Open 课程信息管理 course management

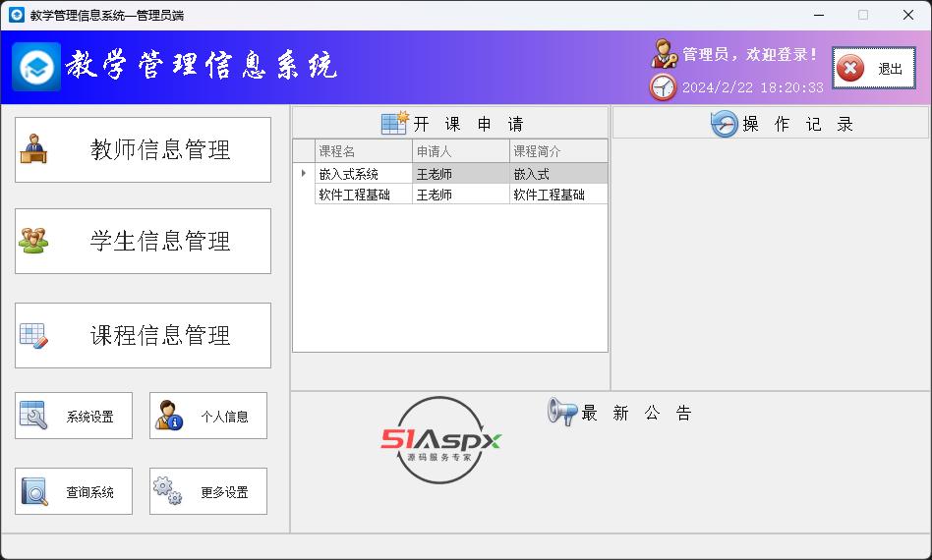point(143,336)
